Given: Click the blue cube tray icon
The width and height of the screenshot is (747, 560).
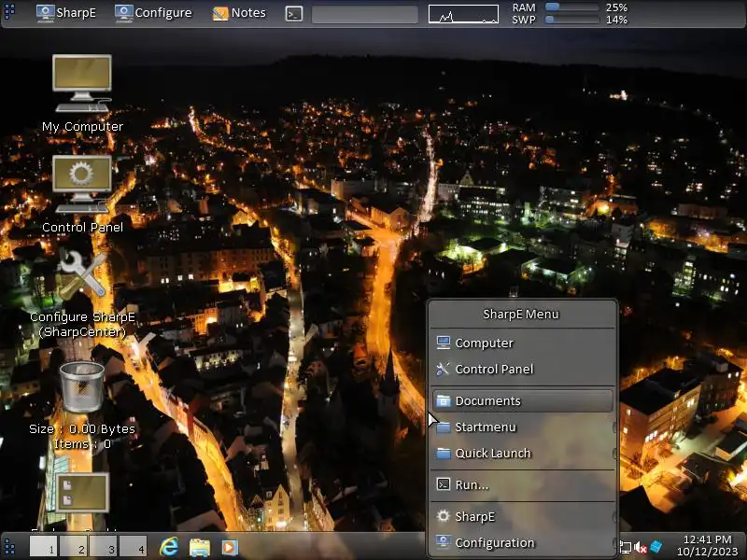Looking at the screenshot, I should (x=656, y=547).
